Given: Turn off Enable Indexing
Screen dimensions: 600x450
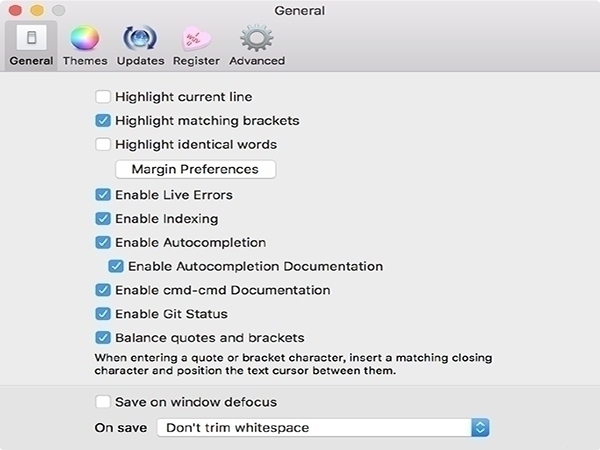Looking at the screenshot, I should 103,218.
